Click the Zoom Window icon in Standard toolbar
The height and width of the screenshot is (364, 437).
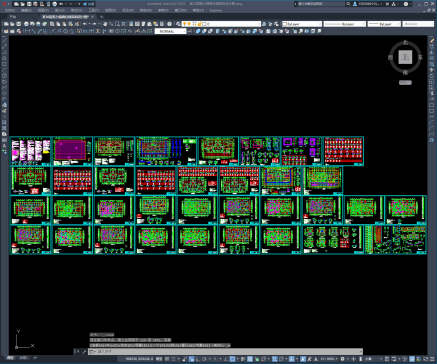coord(117,24)
